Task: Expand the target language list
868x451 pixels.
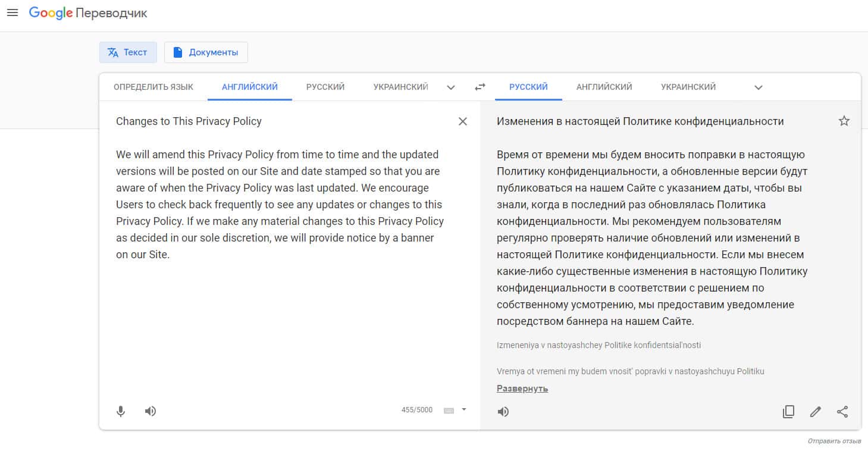Action: (x=758, y=87)
